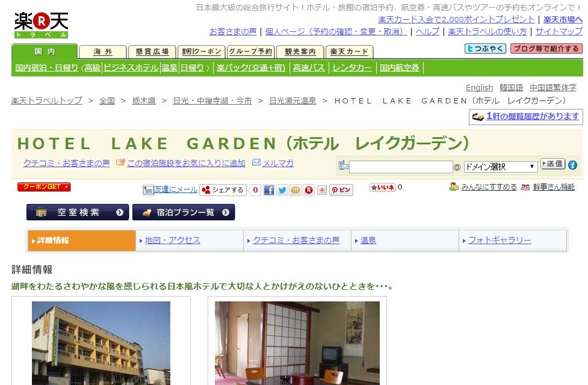Open the グループ予約 tab
The height and width of the screenshot is (385, 588).
click(x=251, y=52)
